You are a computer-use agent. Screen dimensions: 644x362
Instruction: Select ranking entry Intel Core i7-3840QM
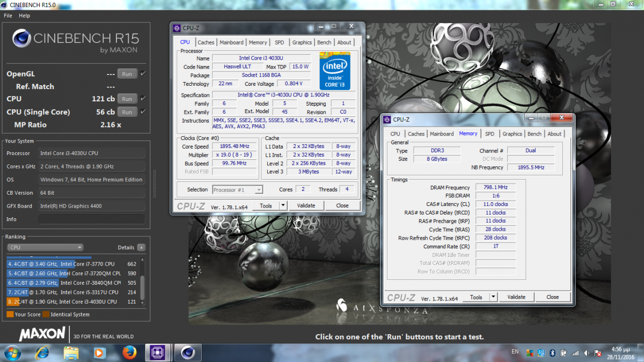pos(72,283)
